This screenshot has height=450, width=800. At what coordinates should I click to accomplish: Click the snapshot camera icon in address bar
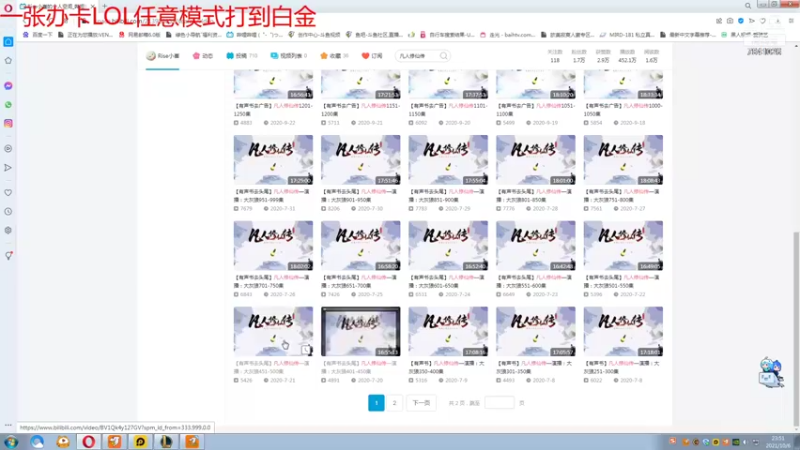coord(730,21)
